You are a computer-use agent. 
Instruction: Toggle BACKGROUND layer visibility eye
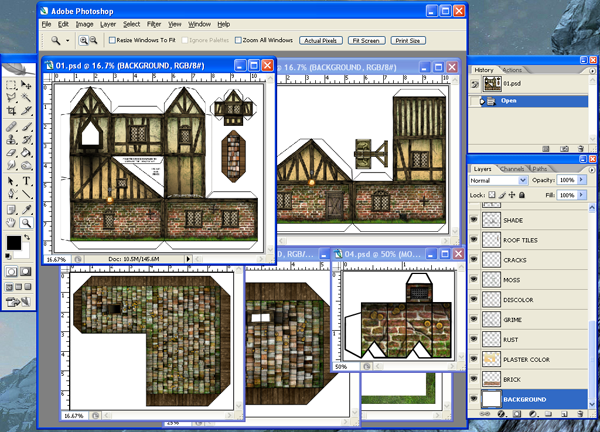pos(474,399)
